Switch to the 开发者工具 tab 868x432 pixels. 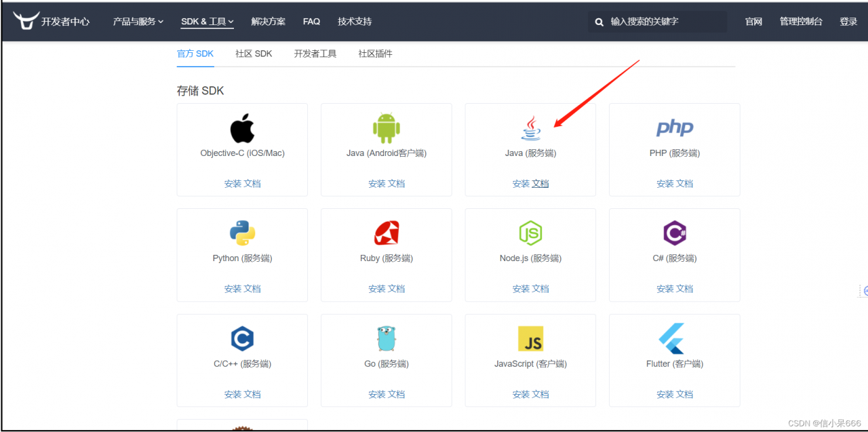click(315, 54)
